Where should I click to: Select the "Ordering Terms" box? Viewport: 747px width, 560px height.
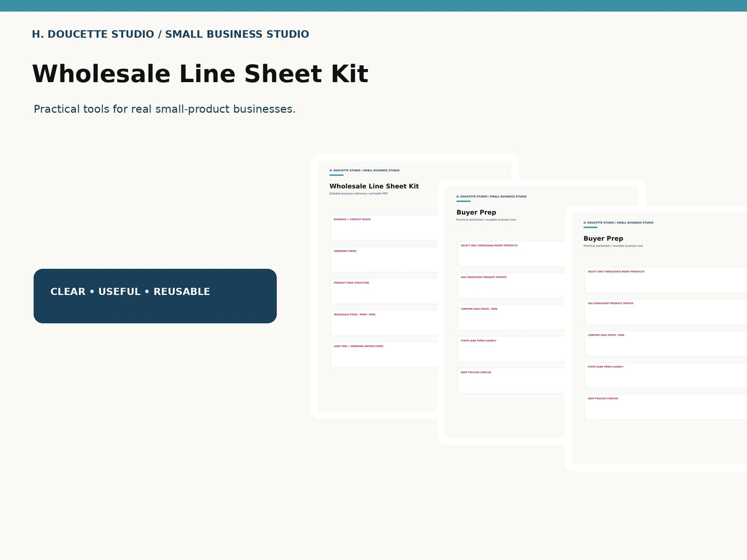[x=384, y=259]
